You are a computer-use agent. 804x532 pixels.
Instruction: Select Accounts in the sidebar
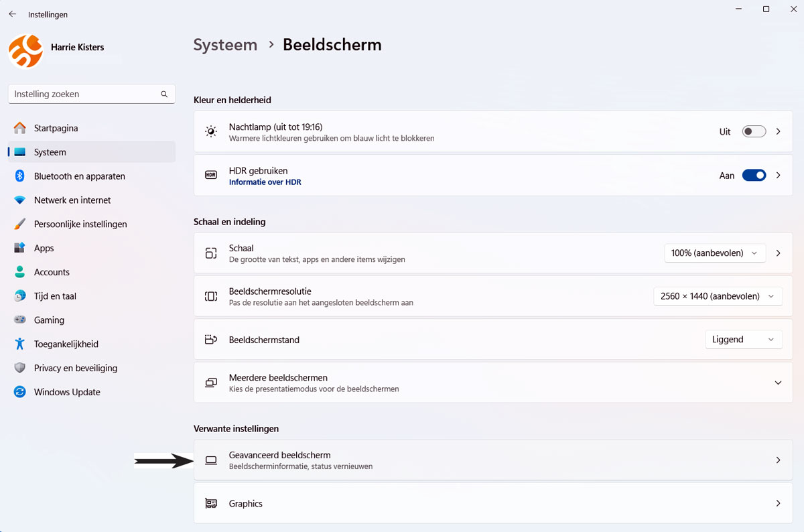point(50,271)
